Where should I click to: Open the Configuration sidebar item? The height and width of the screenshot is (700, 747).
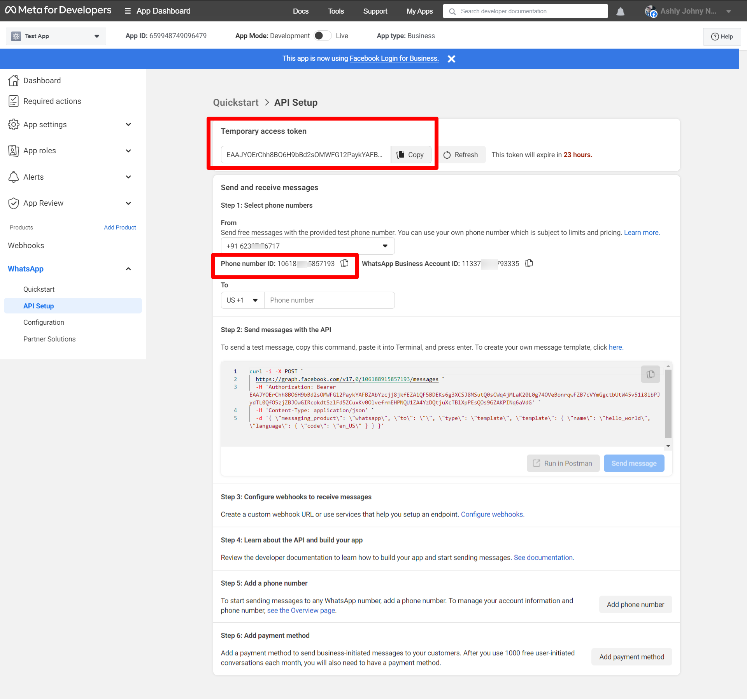click(44, 322)
